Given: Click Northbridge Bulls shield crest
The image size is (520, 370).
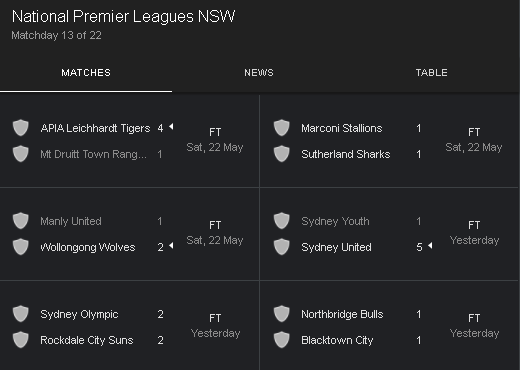Looking at the screenshot, I should [x=282, y=314].
